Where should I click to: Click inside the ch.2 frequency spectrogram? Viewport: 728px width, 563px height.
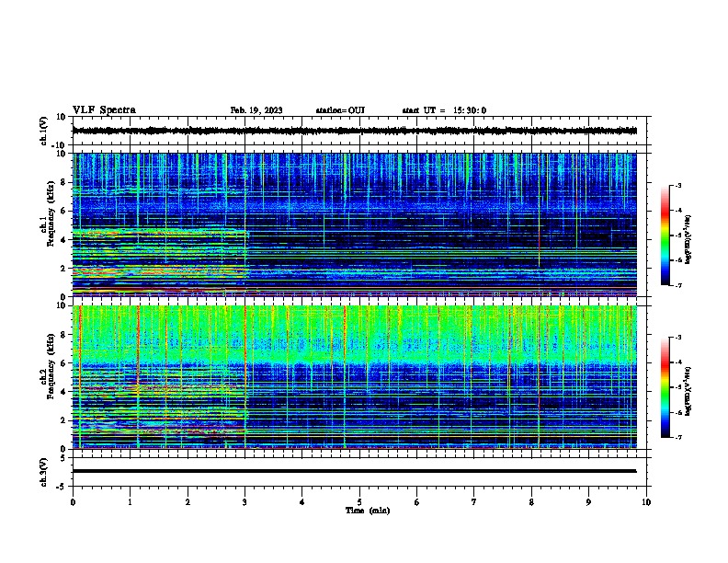tap(354, 377)
